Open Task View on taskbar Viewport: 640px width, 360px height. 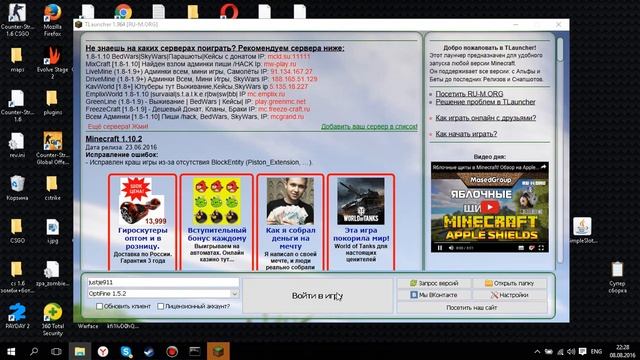point(56,351)
